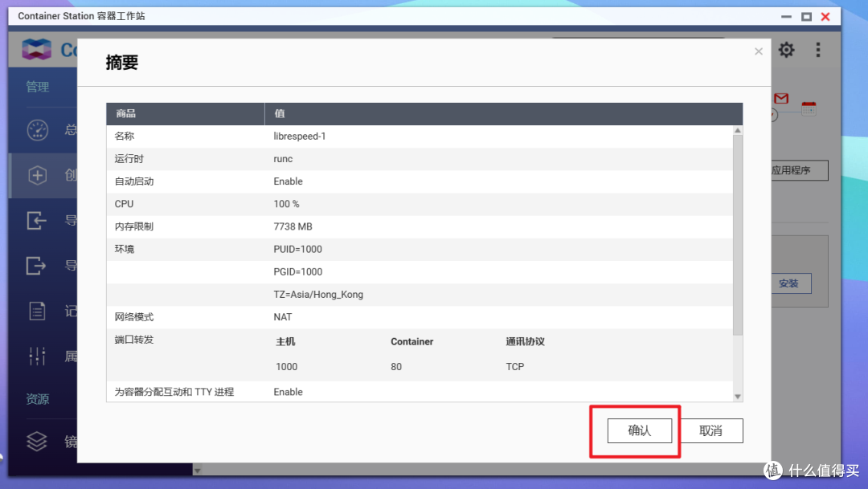Click the 通讯协议 column header
The image size is (868, 489).
[525, 342]
